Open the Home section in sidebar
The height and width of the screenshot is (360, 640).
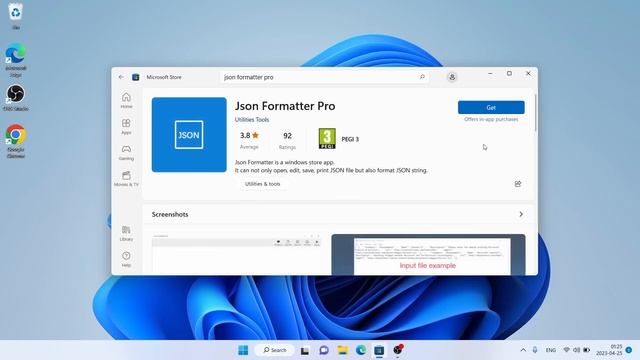tap(126, 100)
